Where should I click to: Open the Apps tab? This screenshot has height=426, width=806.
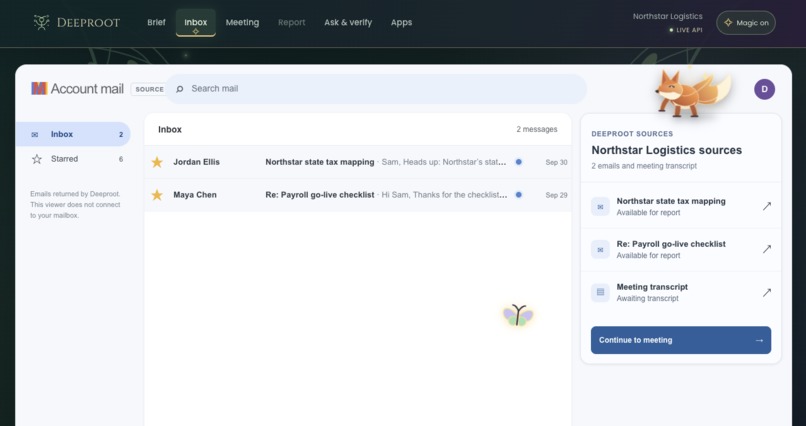(x=401, y=23)
